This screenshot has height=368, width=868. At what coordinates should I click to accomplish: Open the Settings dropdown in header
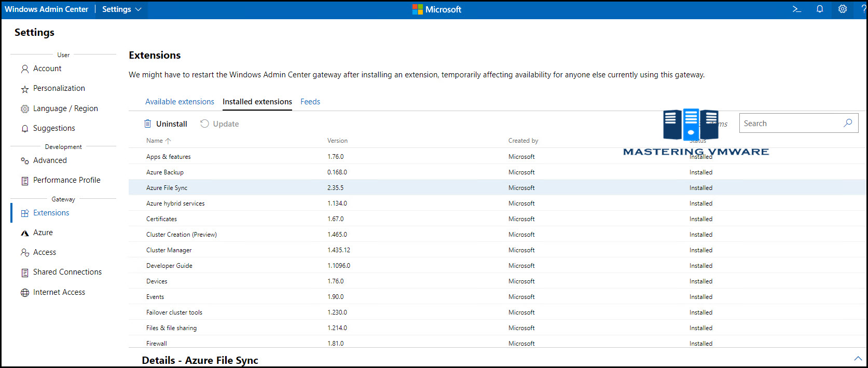coord(122,9)
